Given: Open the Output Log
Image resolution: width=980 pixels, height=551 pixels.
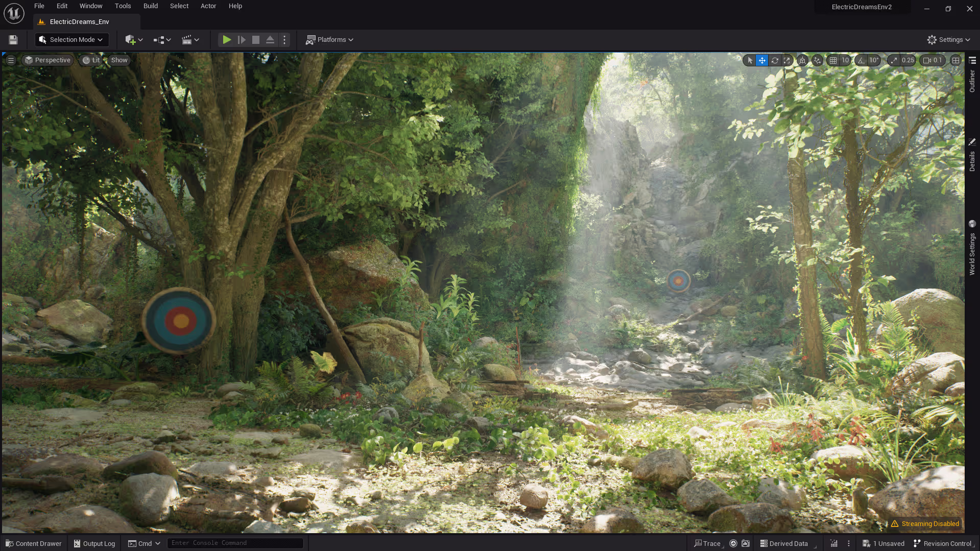Looking at the screenshot, I should (94, 543).
